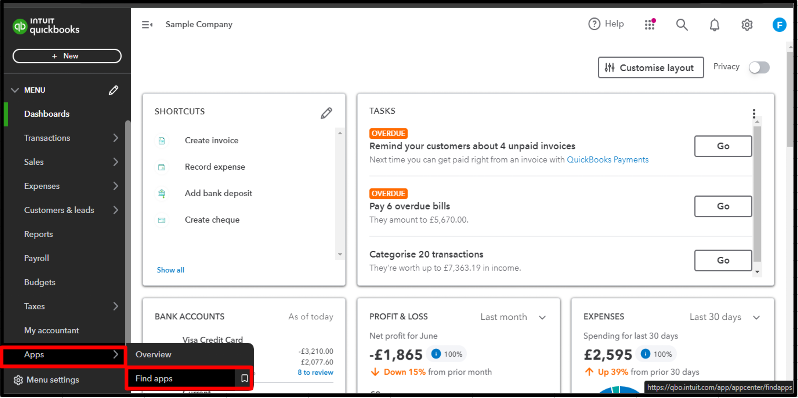This screenshot has height=398, width=798.
Task: Open the settings gear icon in header
Action: coord(747,24)
